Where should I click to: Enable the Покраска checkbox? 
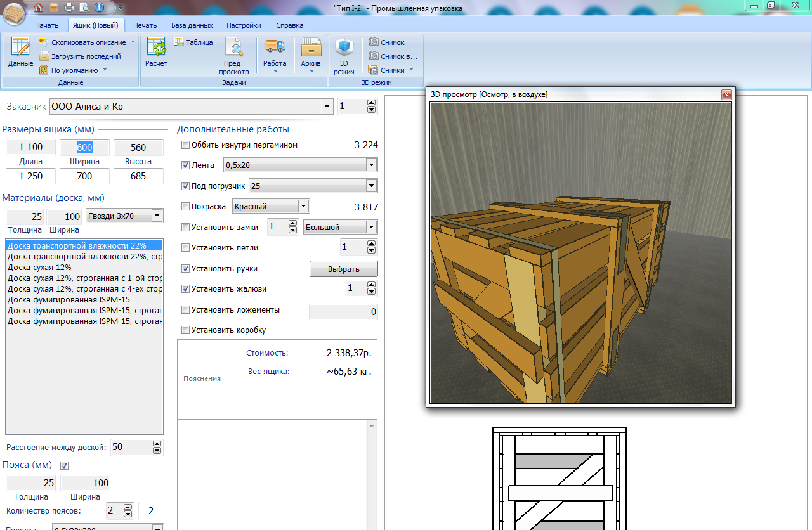(185, 207)
